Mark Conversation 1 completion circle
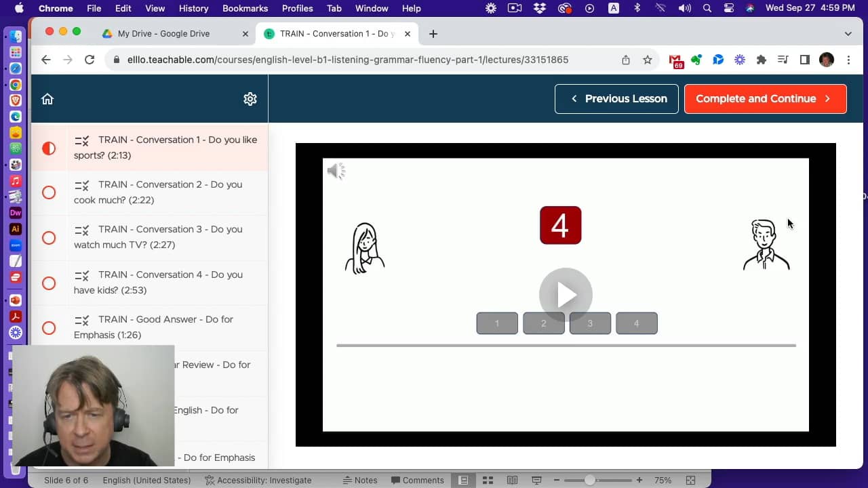Screen dimensions: 868x488 coord(49,148)
